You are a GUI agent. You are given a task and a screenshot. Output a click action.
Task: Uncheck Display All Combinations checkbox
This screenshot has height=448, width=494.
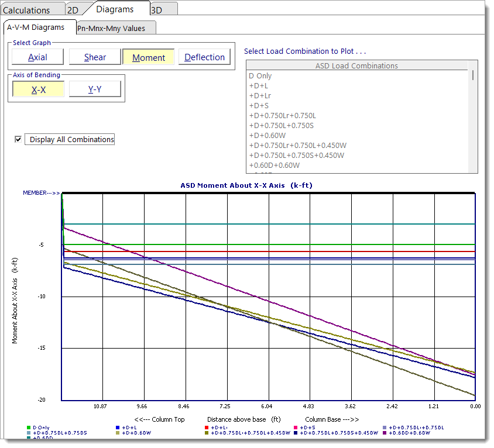coord(19,139)
